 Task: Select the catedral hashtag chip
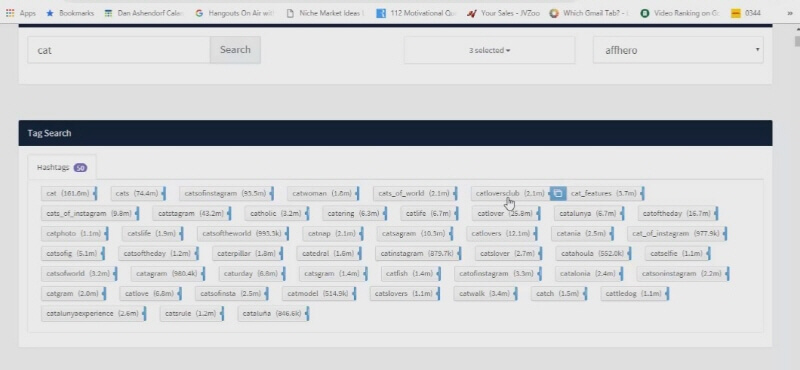(x=329, y=253)
